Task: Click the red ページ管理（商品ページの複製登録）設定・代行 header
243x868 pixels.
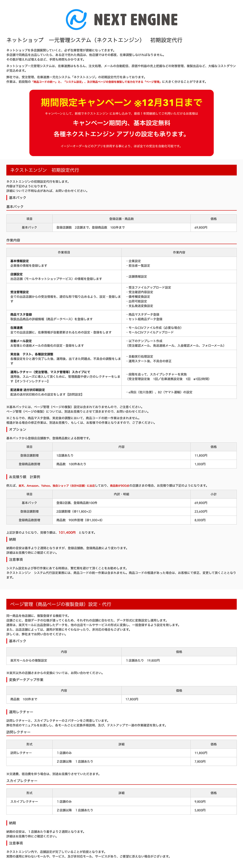Action: [x=121, y=604]
